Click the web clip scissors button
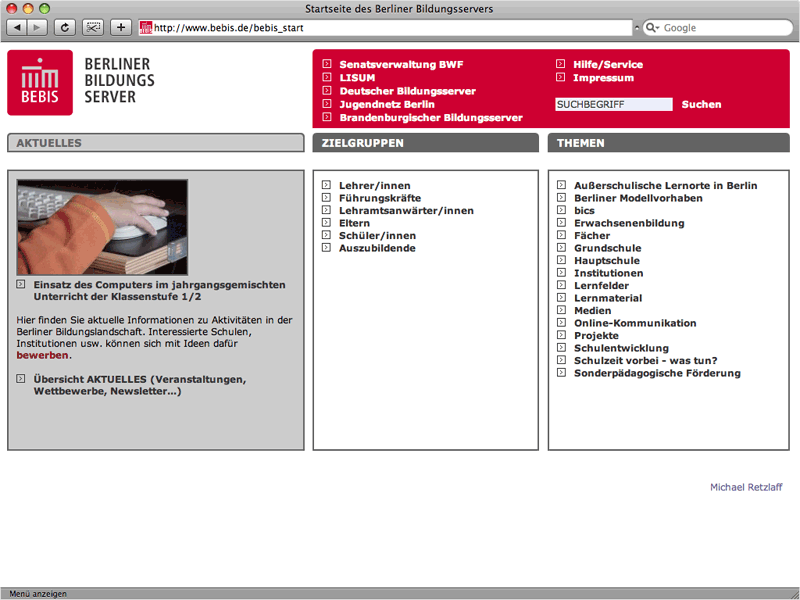800x600 pixels. pyautogui.click(x=93, y=27)
